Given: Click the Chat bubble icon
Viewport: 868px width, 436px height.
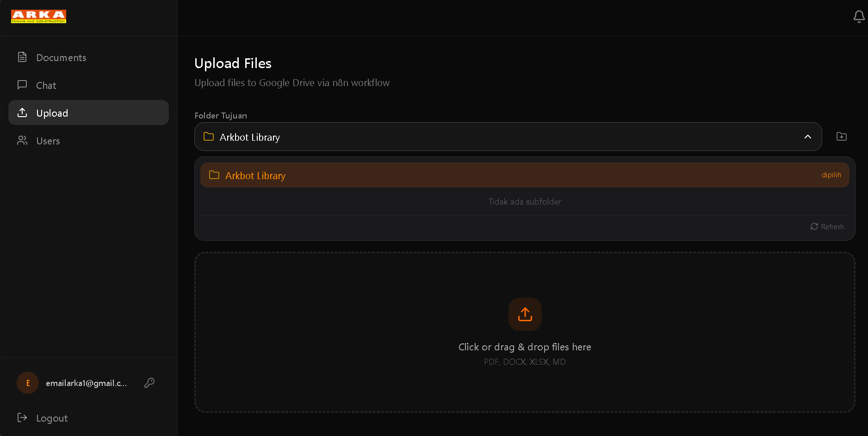Looking at the screenshot, I should (22, 85).
